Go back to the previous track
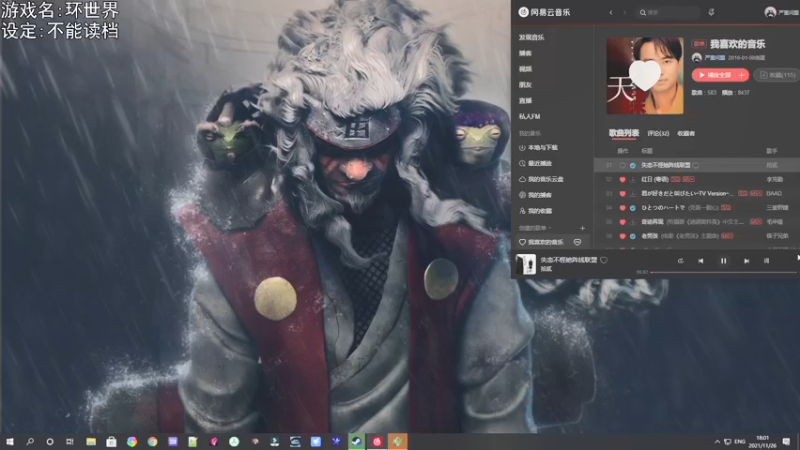800x450 pixels. 701,261
